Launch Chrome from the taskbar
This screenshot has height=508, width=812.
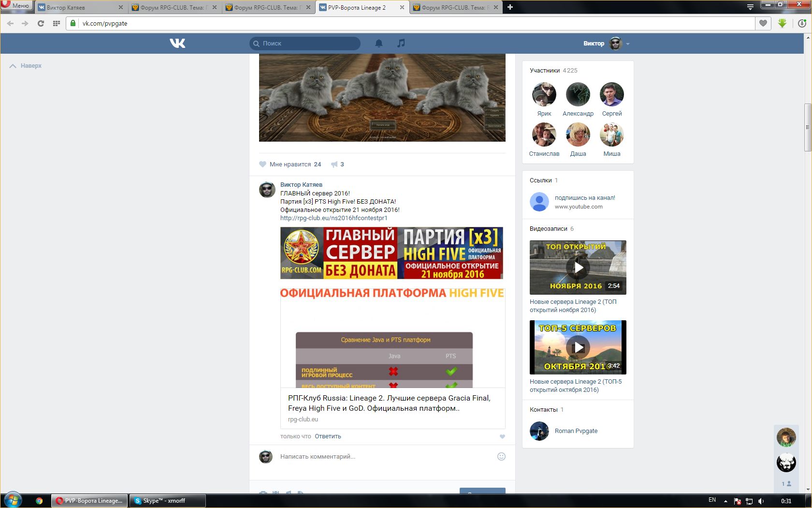[39, 501]
